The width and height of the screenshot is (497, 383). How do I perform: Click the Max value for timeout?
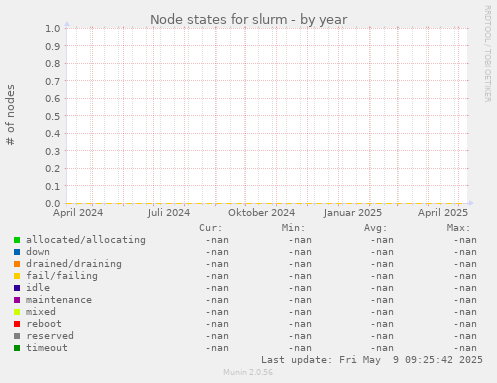point(465,348)
